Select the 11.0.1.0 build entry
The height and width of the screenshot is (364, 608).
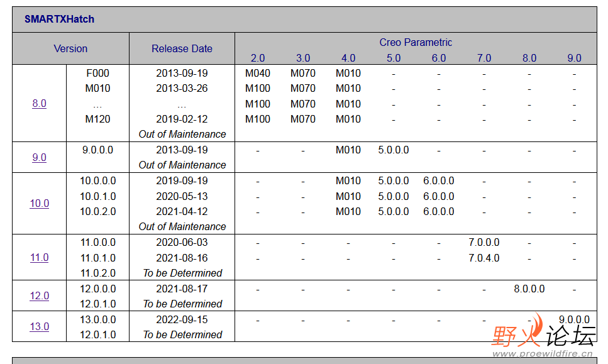[x=97, y=258]
